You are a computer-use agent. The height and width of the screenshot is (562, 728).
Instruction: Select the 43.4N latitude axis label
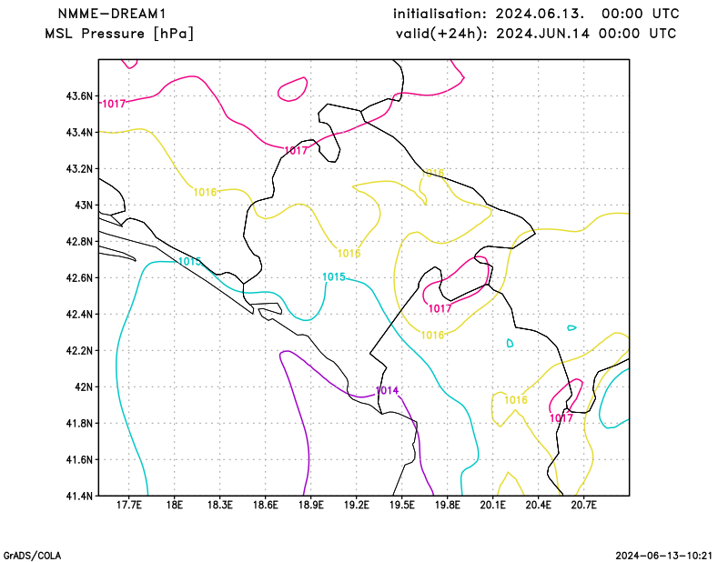click(79, 132)
